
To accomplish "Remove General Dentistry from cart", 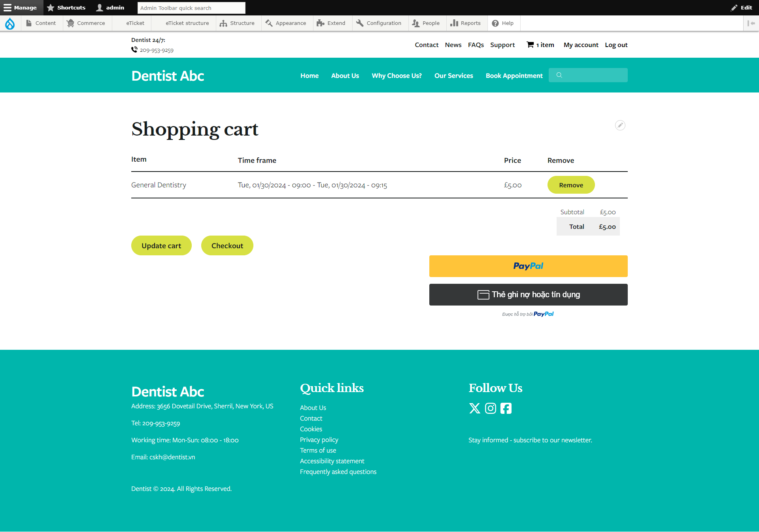I will click(x=571, y=185).
